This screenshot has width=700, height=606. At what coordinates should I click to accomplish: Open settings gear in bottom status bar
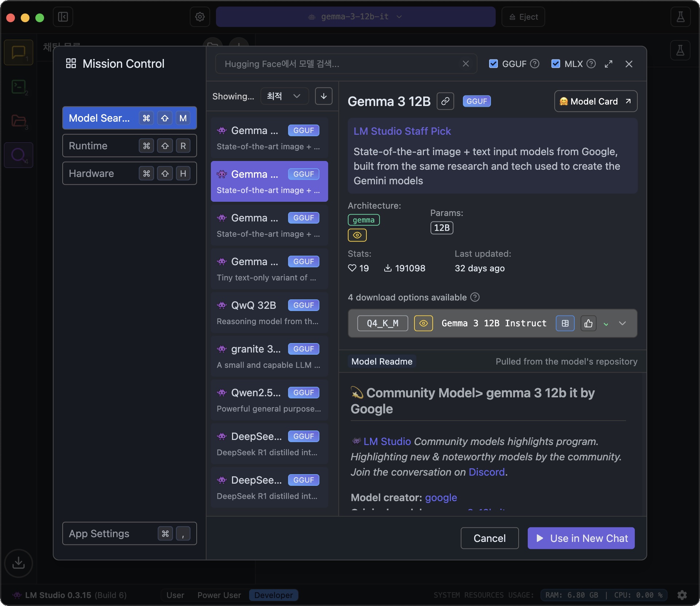[x=682, y=595]
